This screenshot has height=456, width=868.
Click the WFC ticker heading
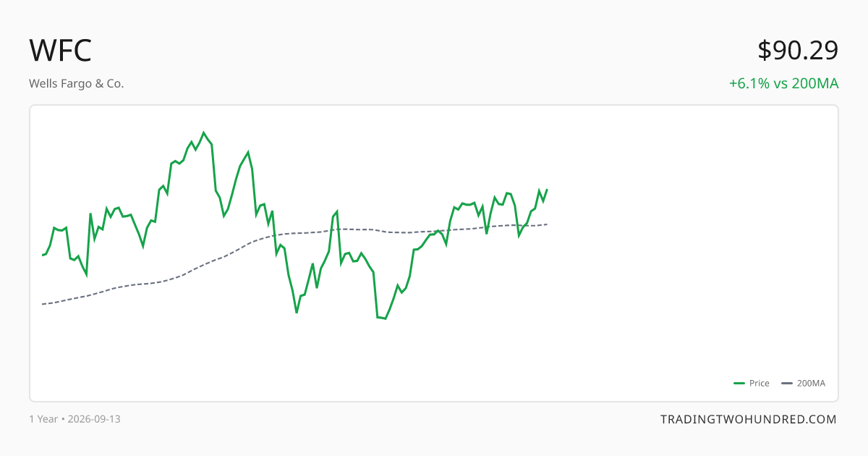(61, 51)
